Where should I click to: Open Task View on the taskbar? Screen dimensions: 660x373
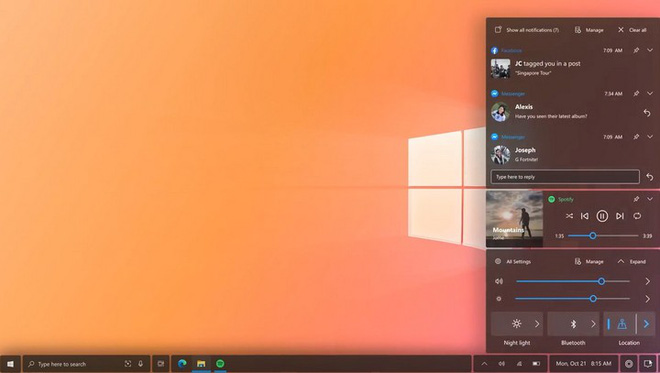click(160, 364)
